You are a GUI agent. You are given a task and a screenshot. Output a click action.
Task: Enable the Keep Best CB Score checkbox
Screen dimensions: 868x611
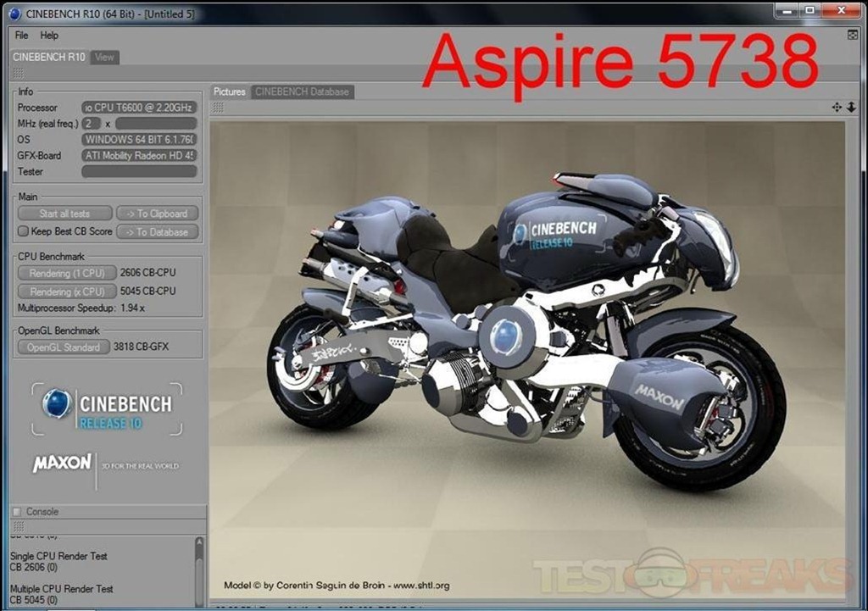coord(23,231)
